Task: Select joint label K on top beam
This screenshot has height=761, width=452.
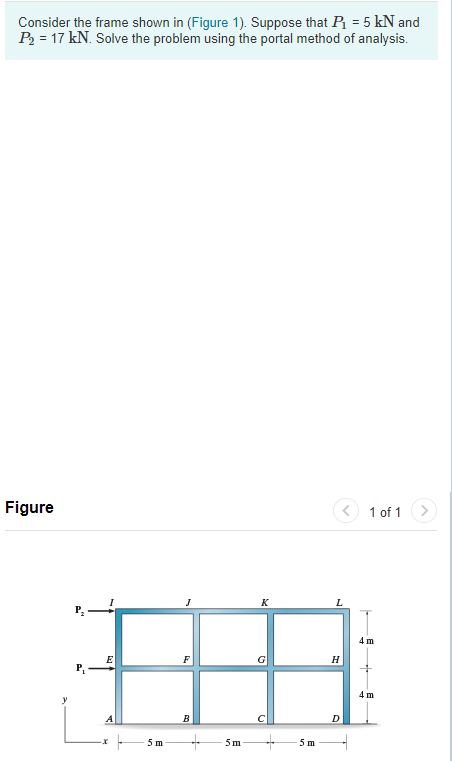Action: 264,603
